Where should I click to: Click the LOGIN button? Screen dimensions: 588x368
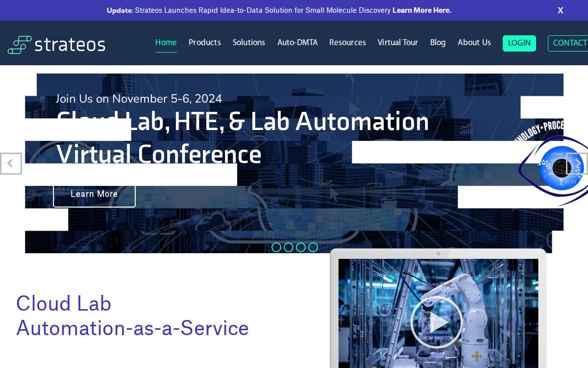click(519, 43)
